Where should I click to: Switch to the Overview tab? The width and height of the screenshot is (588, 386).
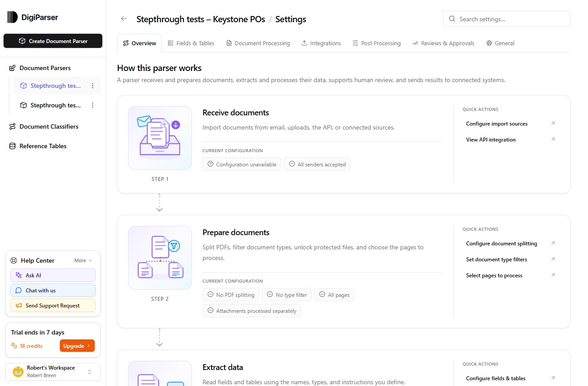[x=139, y=43]
